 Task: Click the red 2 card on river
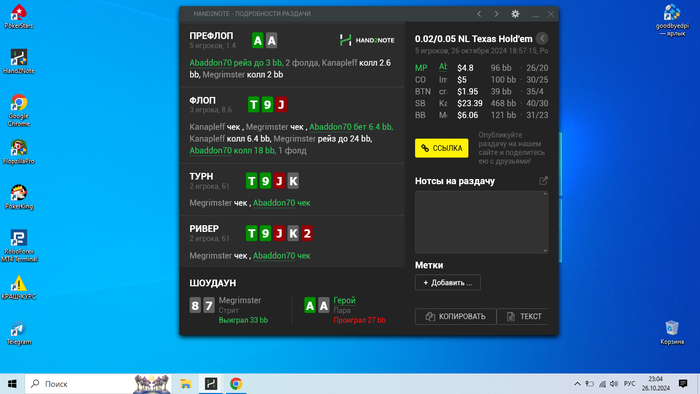(307, 233)
